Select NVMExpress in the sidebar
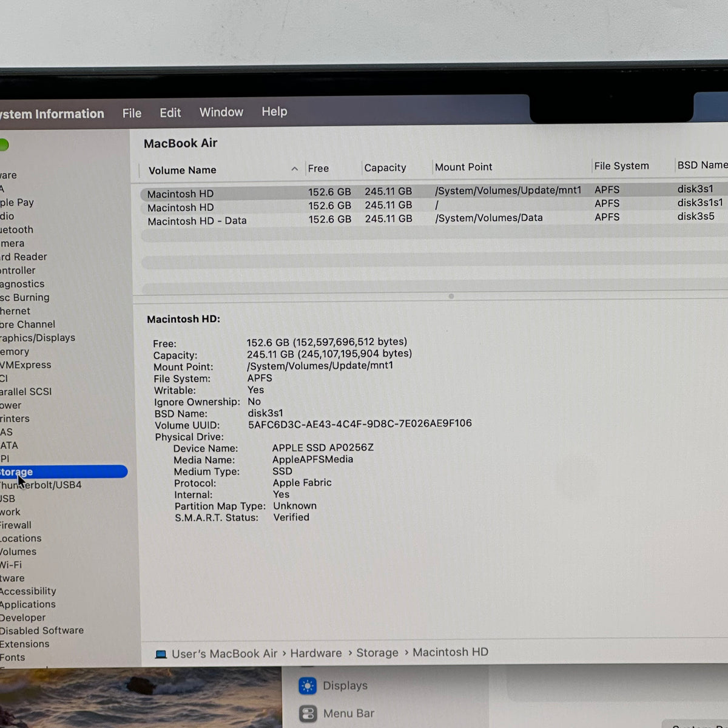 [x=25, y=365]
